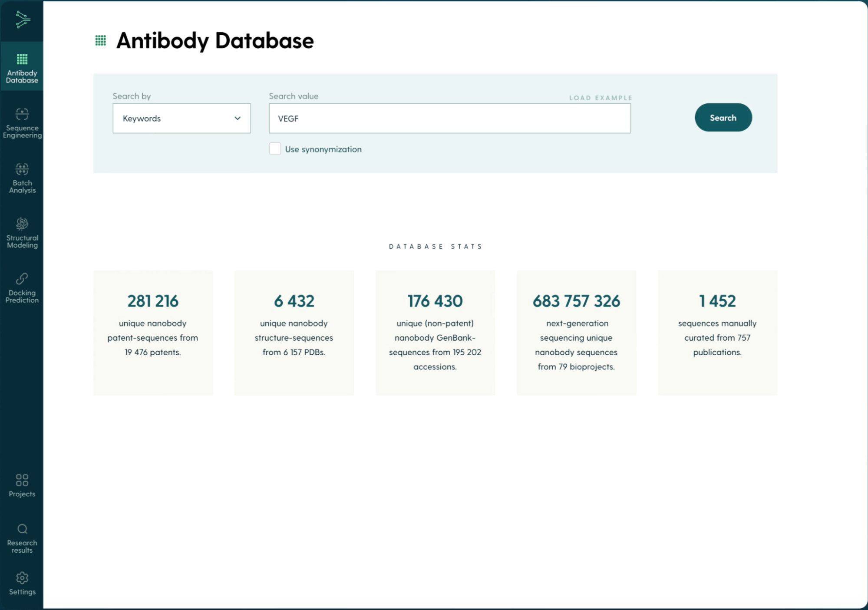Viewport: 868px width, 610px height.
Task: Open the Docking Prediction link icon
Action: click(x=22, y=279)
